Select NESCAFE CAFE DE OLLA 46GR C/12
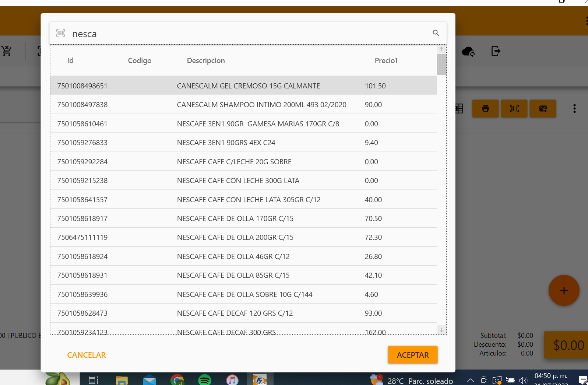 244,256
